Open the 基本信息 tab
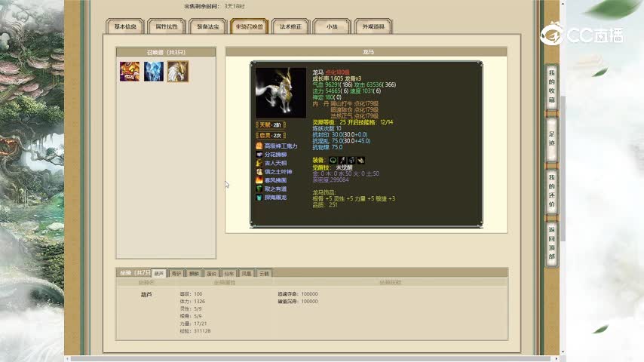Viewport: 644px width, 362px height. click(125, 26)
